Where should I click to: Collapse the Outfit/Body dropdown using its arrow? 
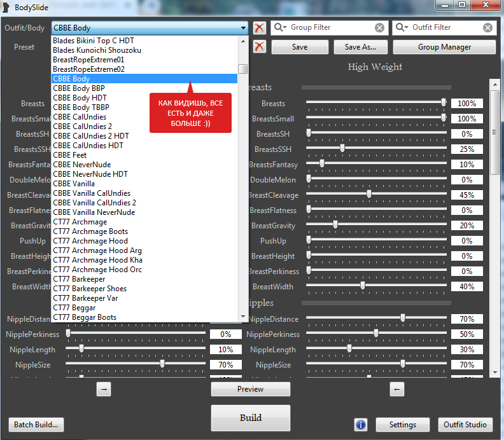[x=243, y=28]
